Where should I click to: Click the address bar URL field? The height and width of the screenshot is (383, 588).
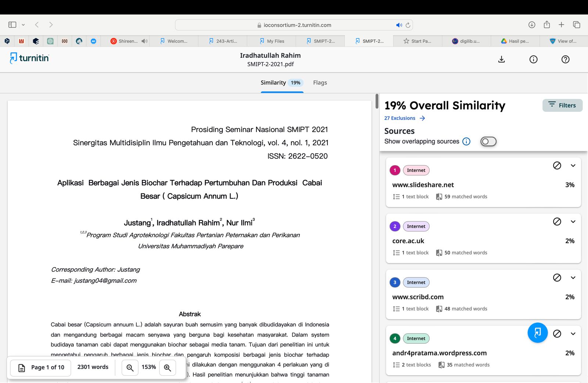[x=294, y=25]
